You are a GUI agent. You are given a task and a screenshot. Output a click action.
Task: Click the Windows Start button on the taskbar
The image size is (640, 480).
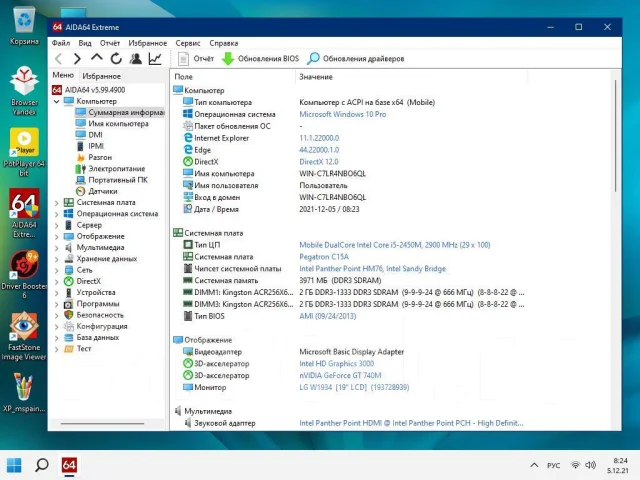click(x=14, y=465)
